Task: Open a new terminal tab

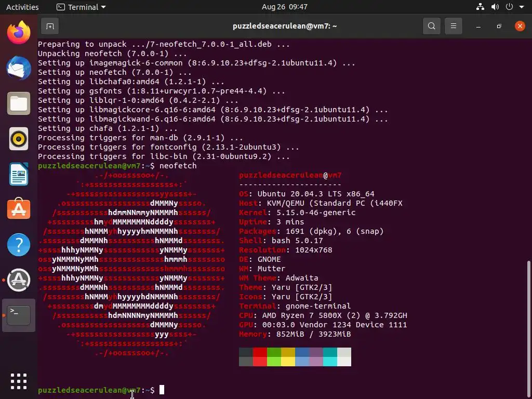Action: click(50, 26)
